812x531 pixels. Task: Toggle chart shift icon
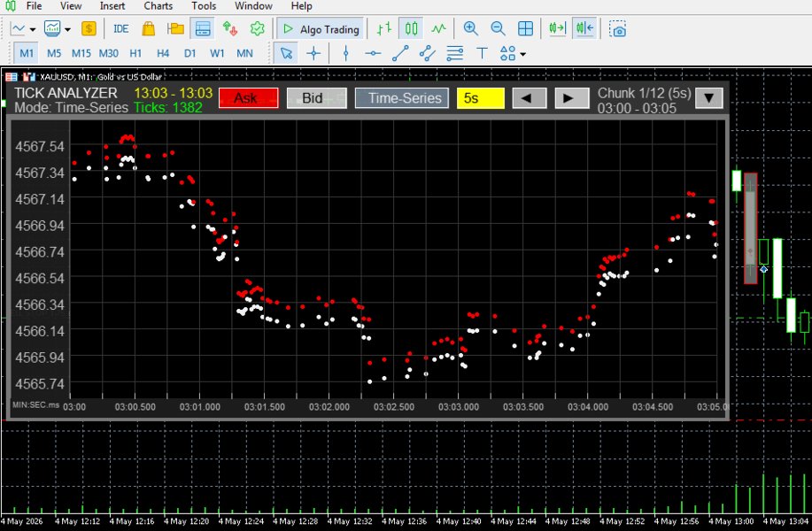pos(584,29)
